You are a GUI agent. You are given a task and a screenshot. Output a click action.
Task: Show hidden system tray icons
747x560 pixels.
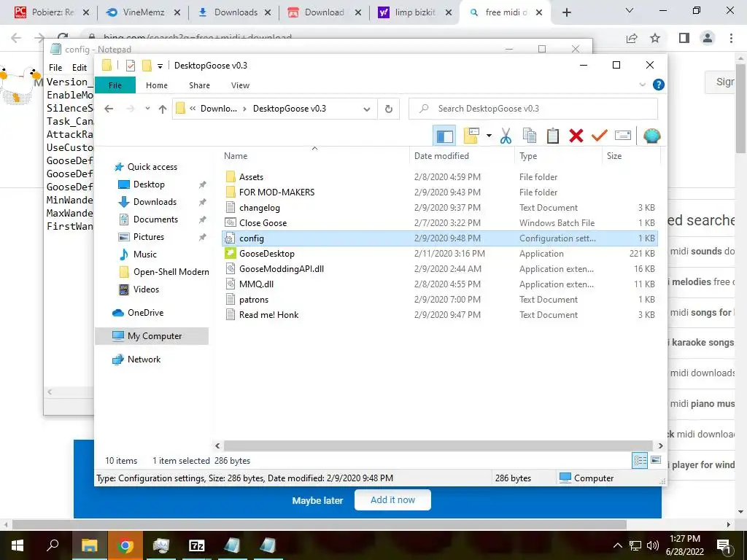pyautogui.click(x=617, y=545)
